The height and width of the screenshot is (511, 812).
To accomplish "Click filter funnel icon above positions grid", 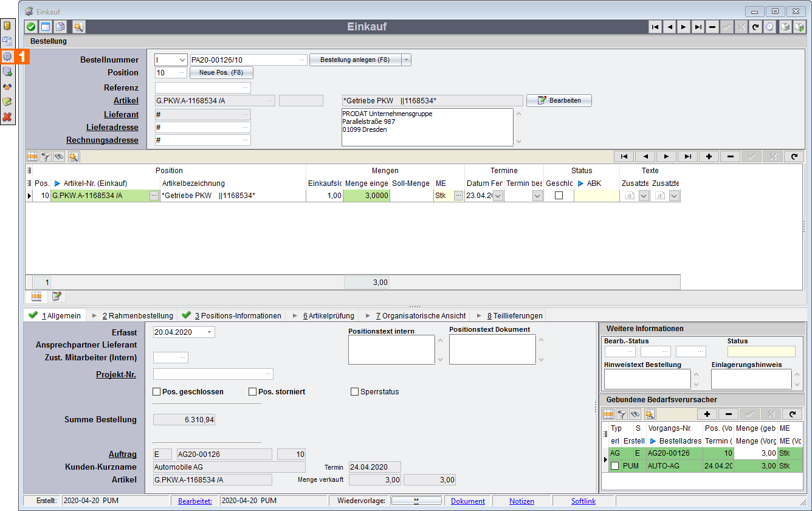I will click(46, 157).
